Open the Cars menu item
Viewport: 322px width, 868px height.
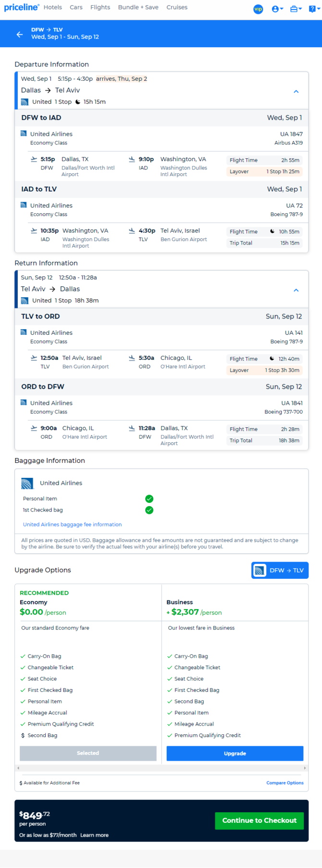(x=76, y=7)
